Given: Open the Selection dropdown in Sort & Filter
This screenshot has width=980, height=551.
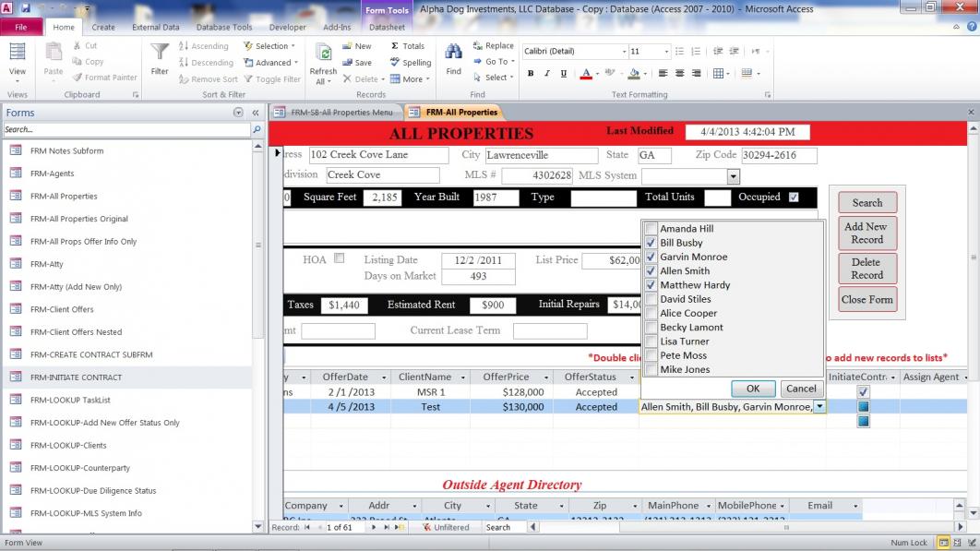Looking at the screenshot, I should [x=269, y=46].
